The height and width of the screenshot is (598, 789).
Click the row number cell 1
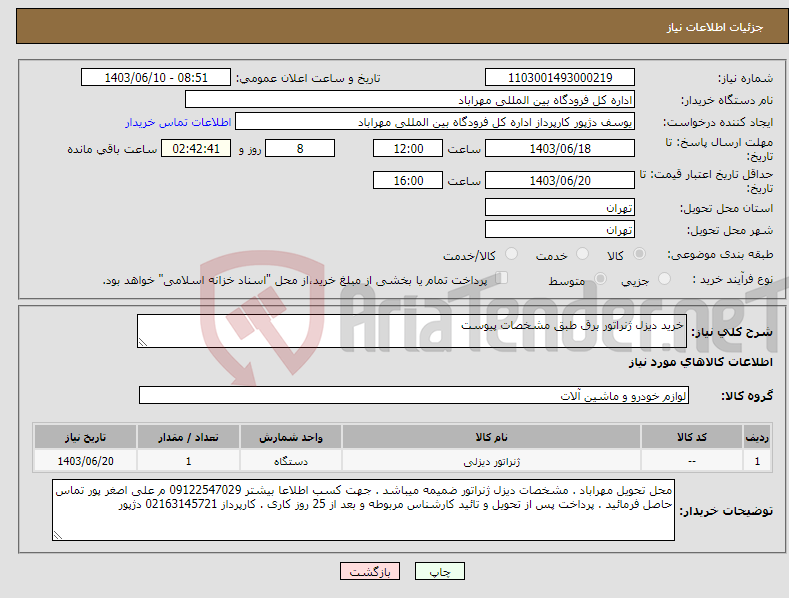coord(757,461)
